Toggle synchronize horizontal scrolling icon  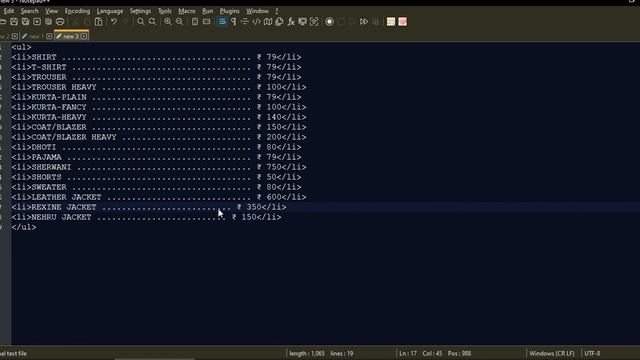coord(207,22)
